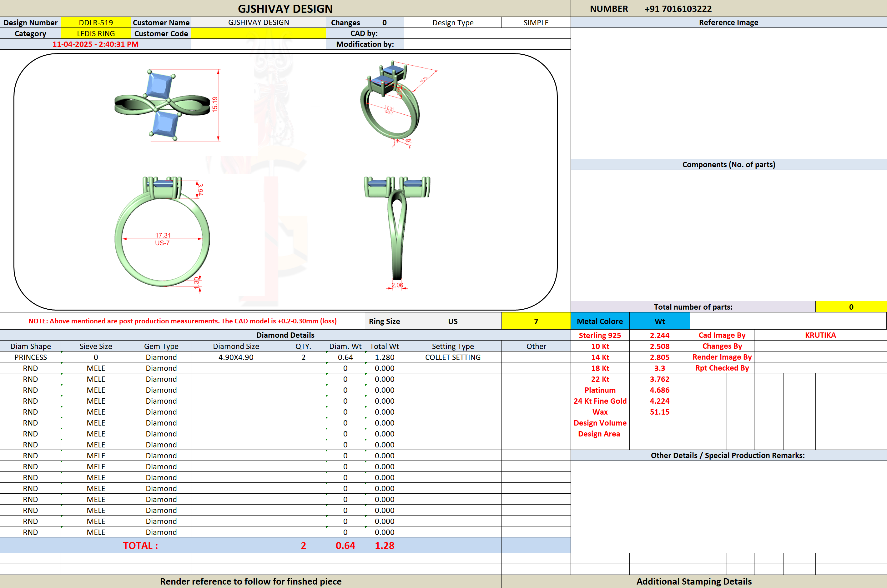Select the yellow ring size 7 cell

(536, 321)
